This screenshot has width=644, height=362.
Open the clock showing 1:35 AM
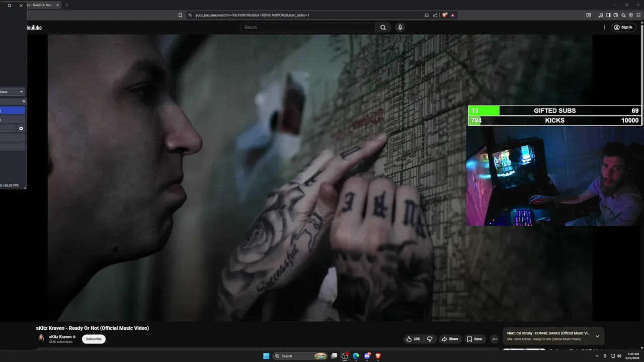632,356
